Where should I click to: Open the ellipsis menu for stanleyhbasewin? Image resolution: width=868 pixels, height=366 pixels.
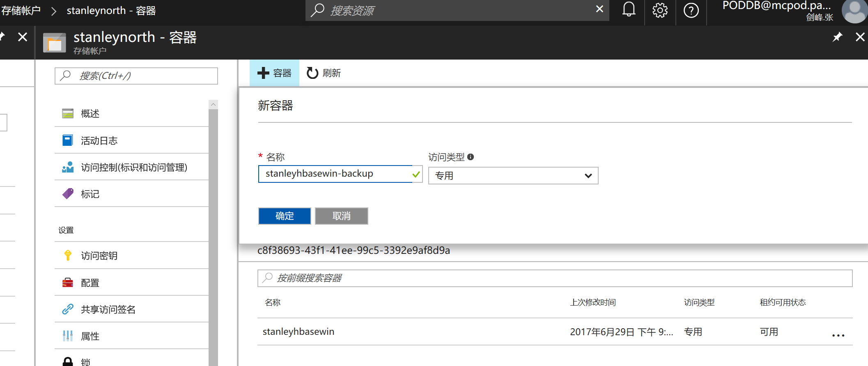pos(838,336)
